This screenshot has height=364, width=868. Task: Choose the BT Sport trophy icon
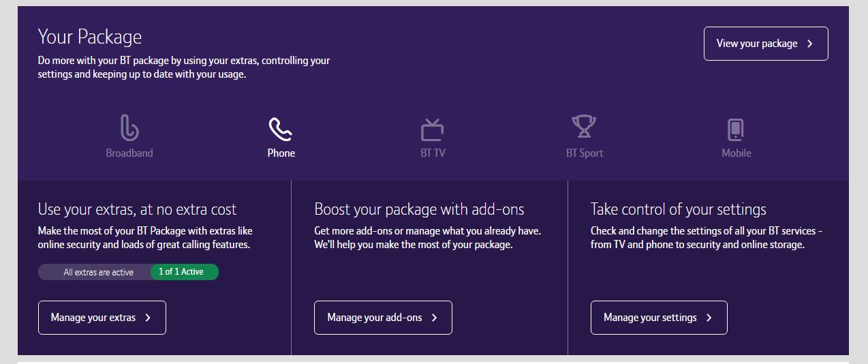tap(584, 127)
